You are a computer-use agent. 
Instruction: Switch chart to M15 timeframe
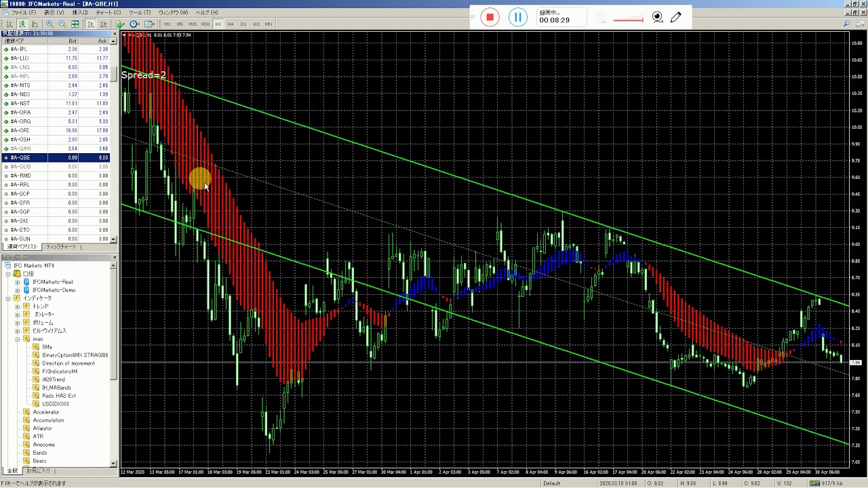pos(193,24)
